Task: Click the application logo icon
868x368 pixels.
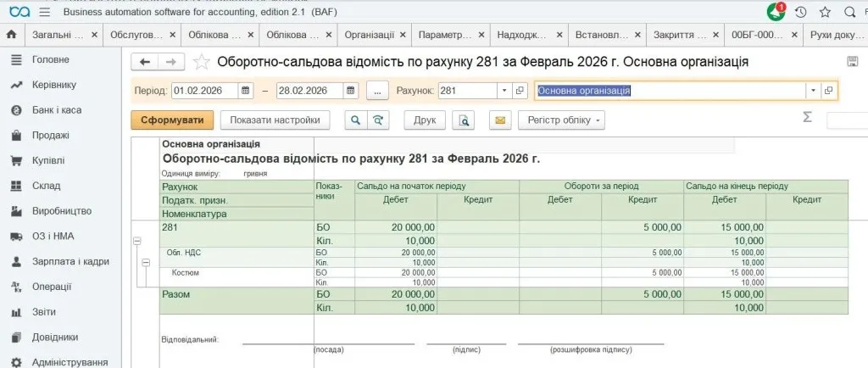Action: click(x=19, y=12)
